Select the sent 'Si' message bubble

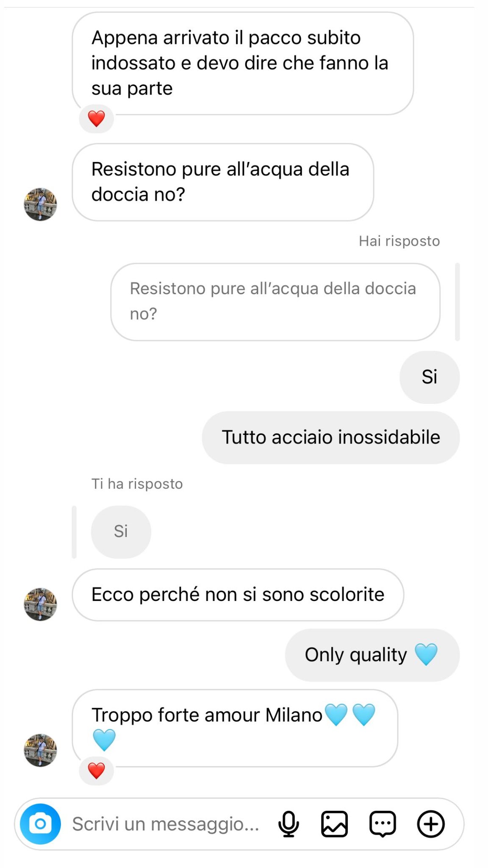coord(430,377)
